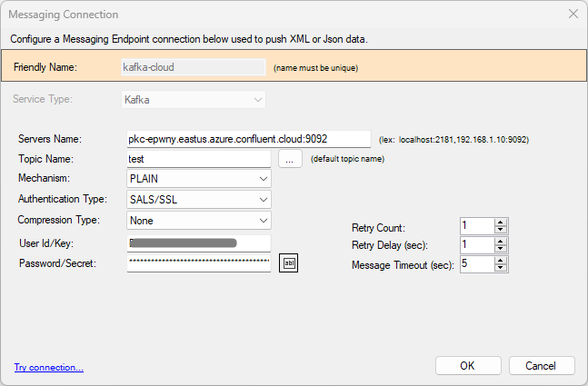
Task: Decrease Message Timeout with down arrow
Action: (x=500, y=268)
